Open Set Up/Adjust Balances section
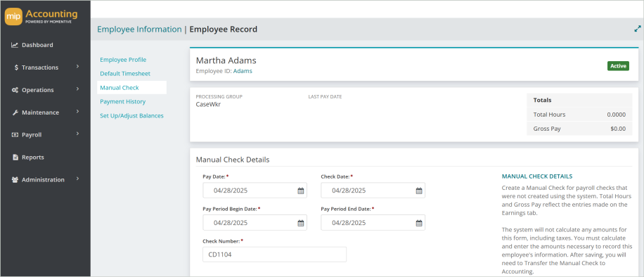 point(132,116)
